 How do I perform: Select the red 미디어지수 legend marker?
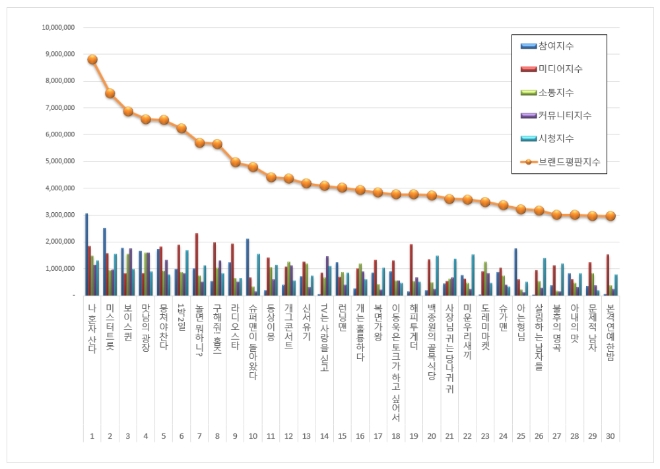(x=528, y=70)
